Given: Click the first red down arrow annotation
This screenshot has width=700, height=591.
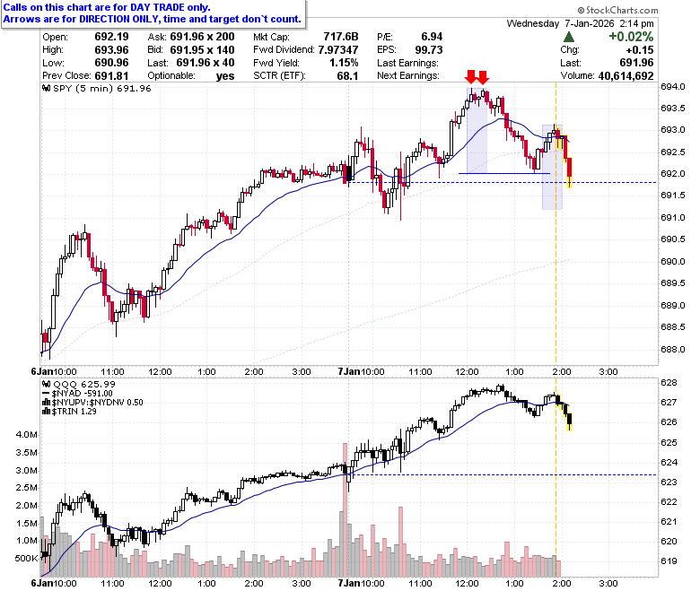Looking at the screenshot, I should click(x=470, y=77).
